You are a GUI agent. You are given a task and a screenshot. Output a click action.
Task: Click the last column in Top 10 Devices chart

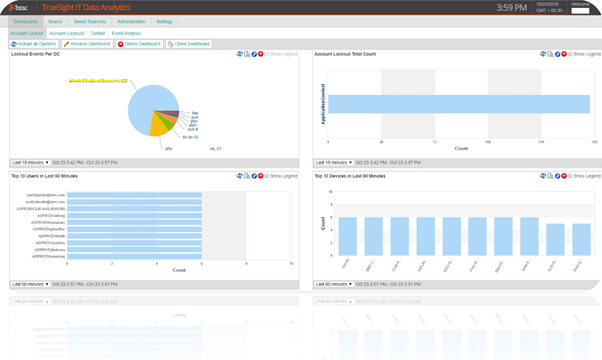pyautogui.click(x=581, y=239)
